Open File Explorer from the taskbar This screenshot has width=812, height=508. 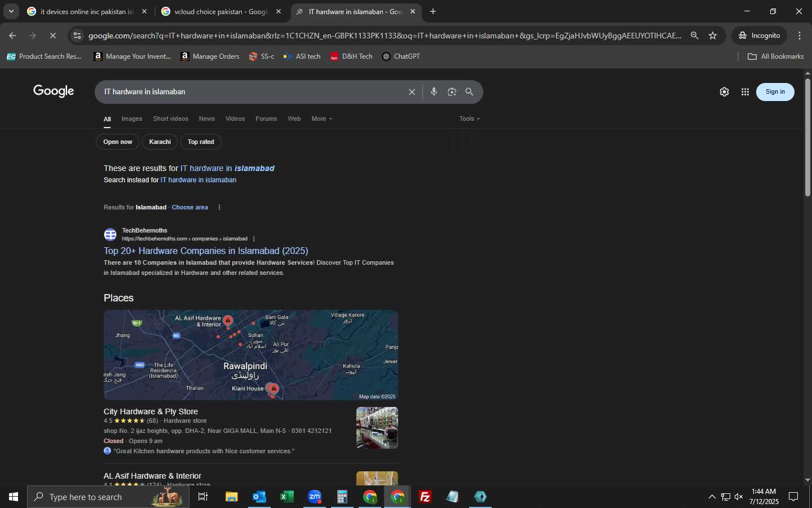click(231, 497)
